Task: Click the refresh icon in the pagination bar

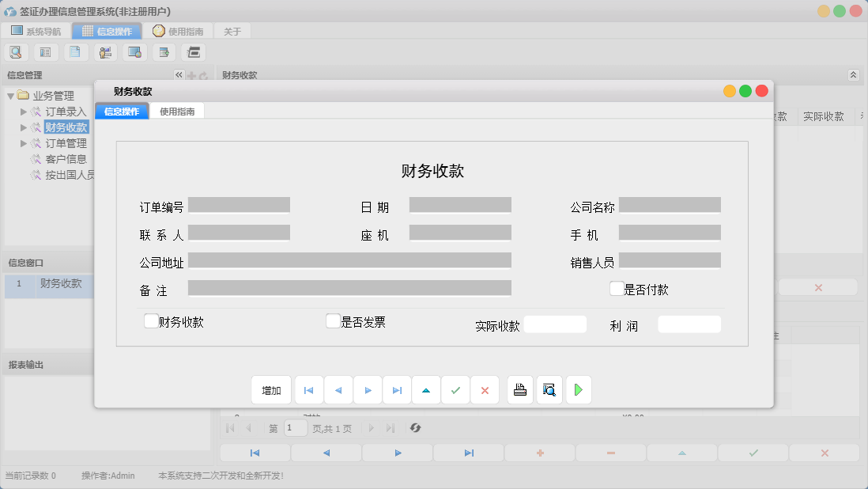Action: click(417, 428)
